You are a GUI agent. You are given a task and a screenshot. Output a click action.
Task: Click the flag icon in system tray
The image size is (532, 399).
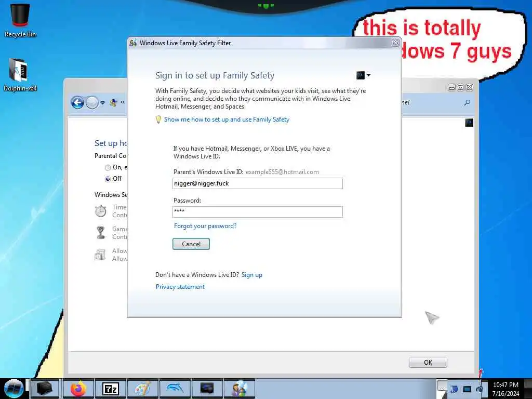pos(454,389)
